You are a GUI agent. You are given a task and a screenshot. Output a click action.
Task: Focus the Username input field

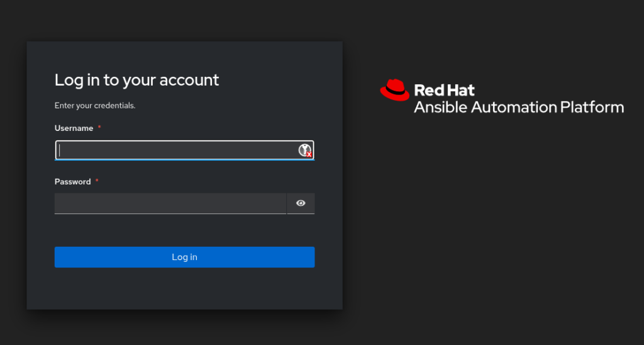tap(176, 150)
